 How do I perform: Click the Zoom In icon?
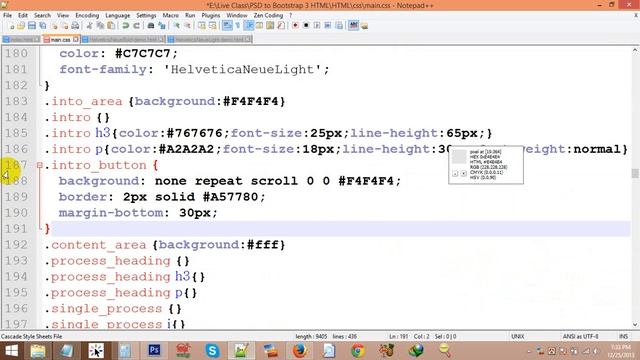[x=176, y=26]
